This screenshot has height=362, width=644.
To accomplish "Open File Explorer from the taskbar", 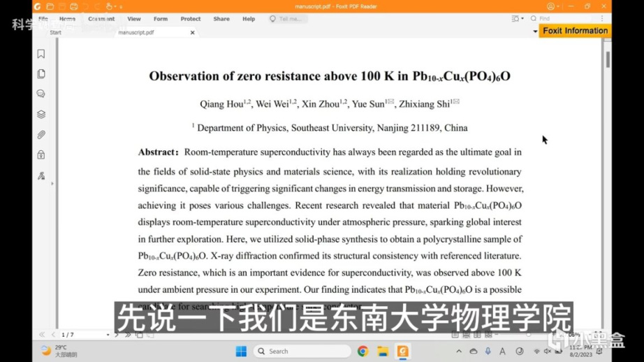I will pos(383,351).
